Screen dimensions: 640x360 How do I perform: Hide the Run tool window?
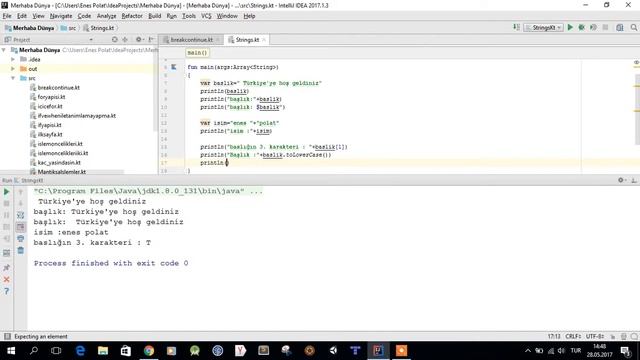(634, 180)
